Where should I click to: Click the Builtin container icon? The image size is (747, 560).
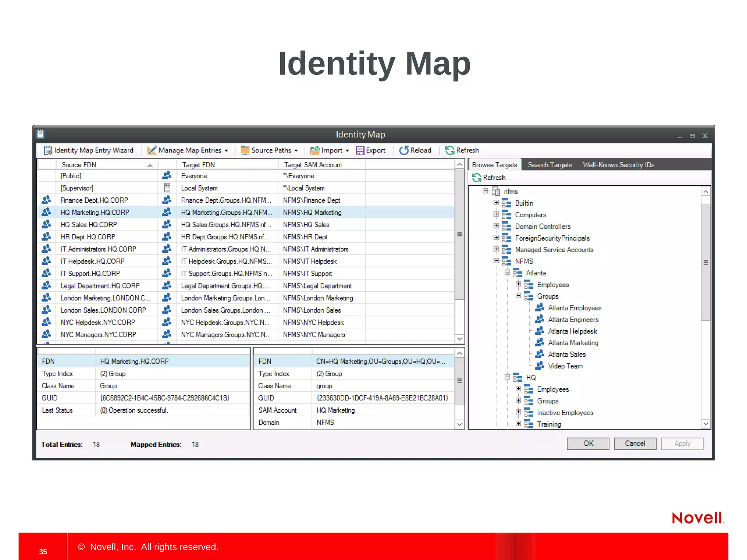pyautogui.click(x=507, y=203)
